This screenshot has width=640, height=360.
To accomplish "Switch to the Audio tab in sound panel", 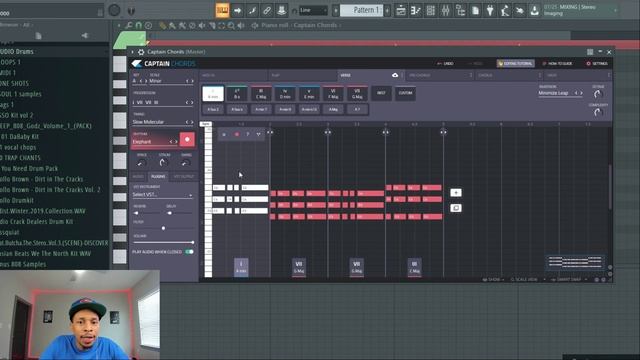I will (138, 176).
